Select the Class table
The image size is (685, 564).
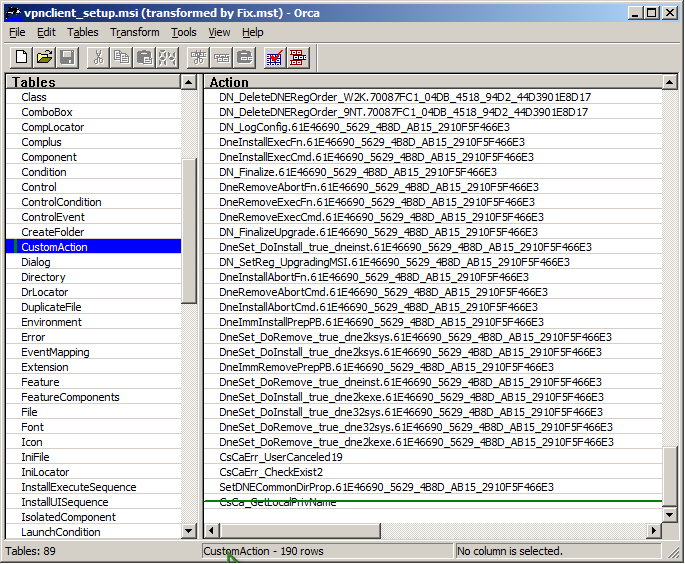click(93, 97)
